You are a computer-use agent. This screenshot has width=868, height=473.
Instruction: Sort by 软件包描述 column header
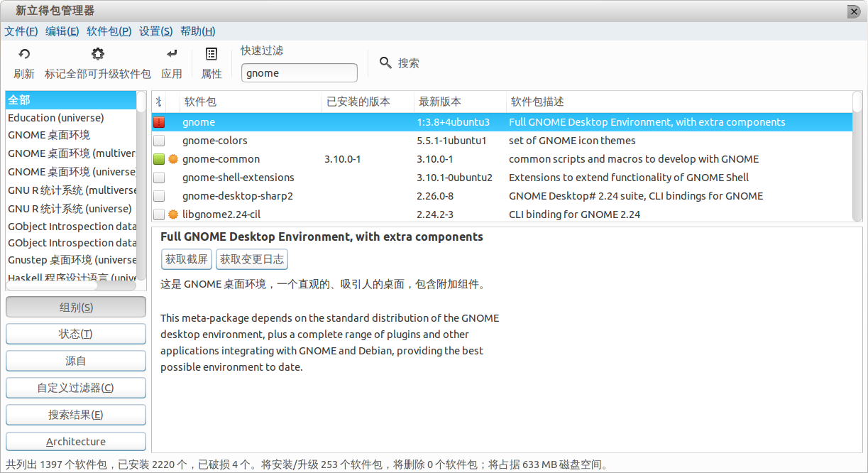[x=679, y=102]
